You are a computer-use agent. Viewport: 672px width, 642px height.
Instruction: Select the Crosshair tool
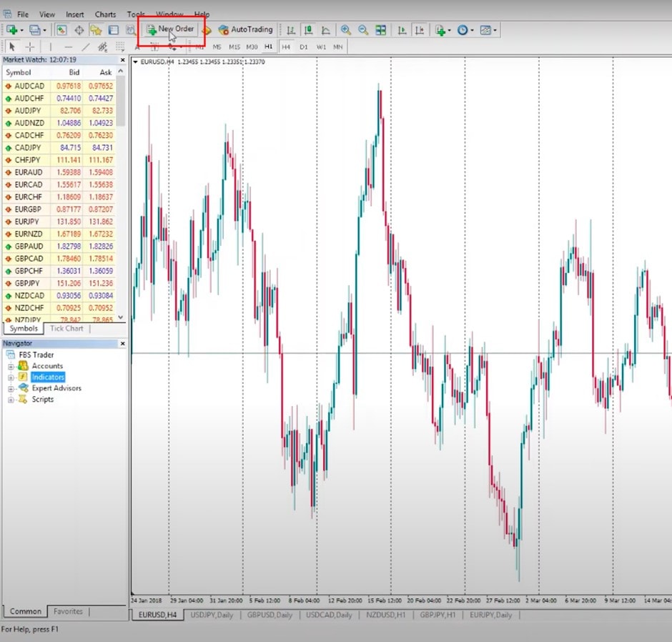[x=30, y=47]
